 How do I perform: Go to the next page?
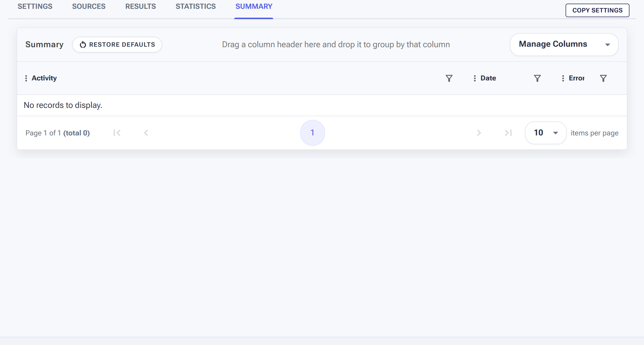tap(479, 133)
